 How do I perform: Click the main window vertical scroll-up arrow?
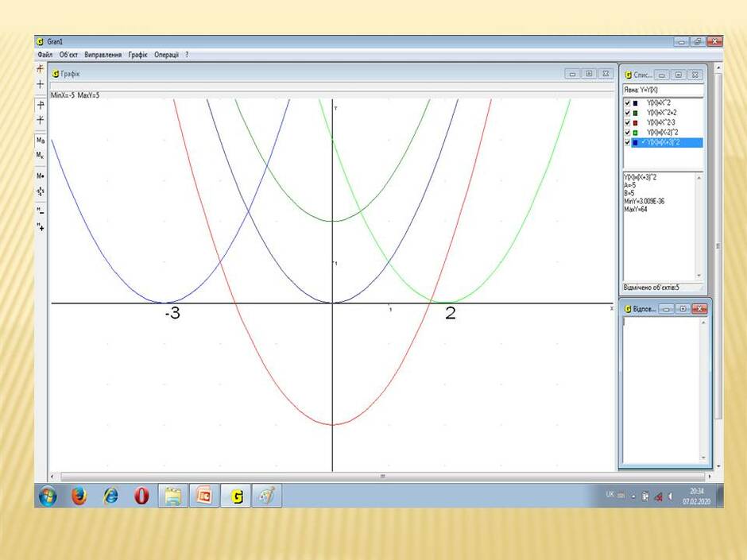tap(718, 68)
